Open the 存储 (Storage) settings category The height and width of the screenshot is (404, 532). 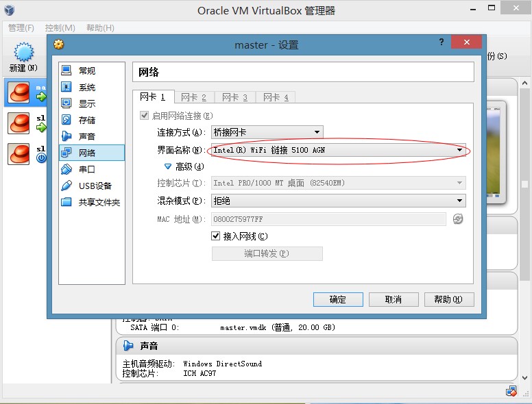(92, 120)
